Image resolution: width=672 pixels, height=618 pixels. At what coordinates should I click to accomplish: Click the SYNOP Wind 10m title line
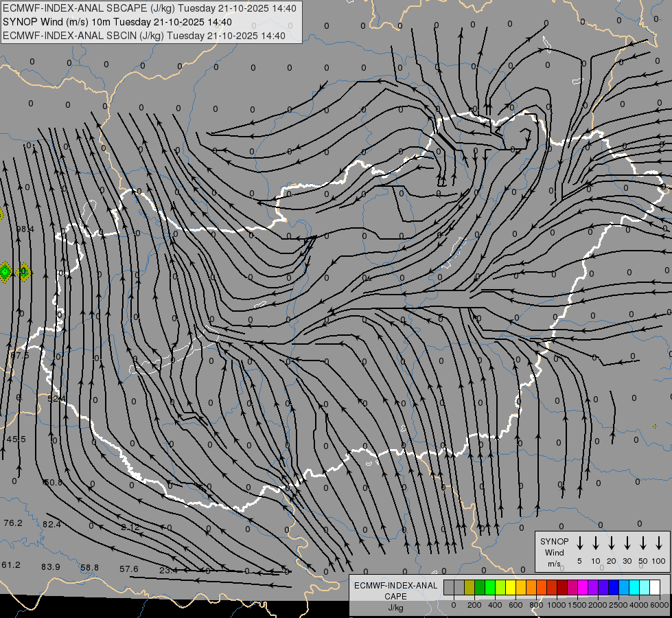[117, 22]
